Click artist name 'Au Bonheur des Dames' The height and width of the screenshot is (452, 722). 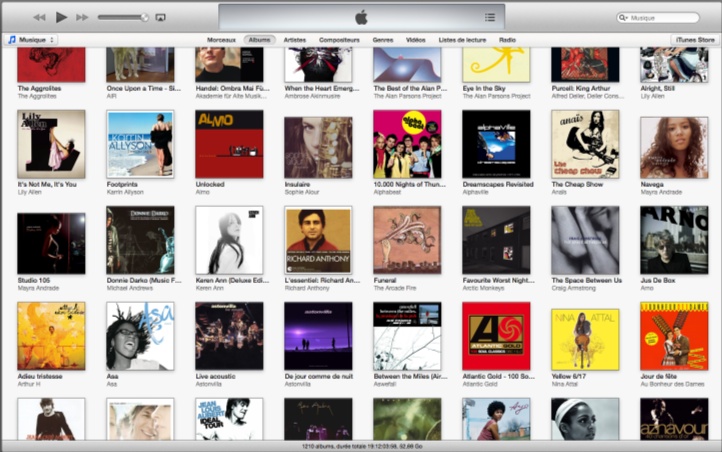coord(672,384)
